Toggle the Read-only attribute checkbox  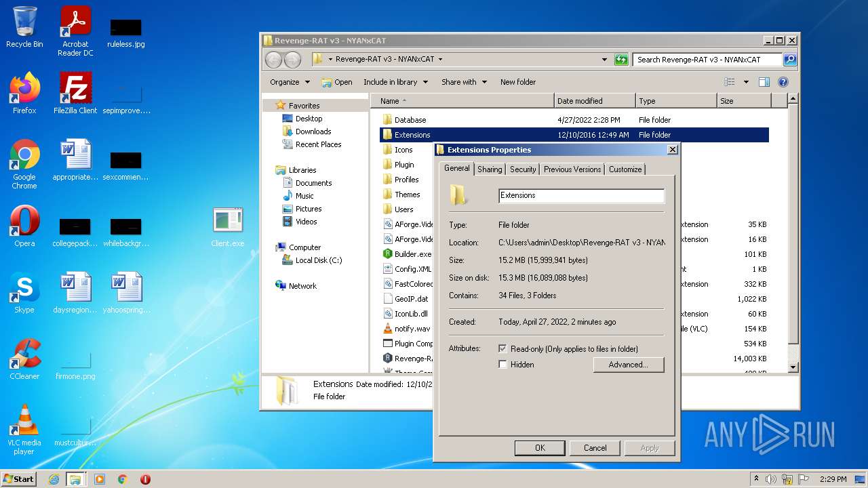coord(502,348)
